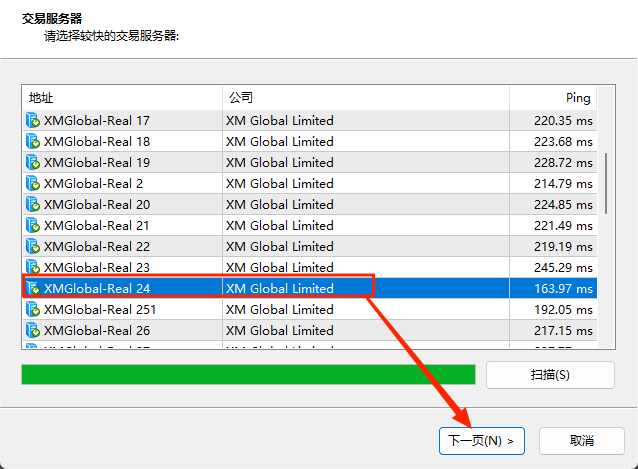Click the 192.05 ms ping value
This screenshot has height=469, width=638.
coord(564,310)
